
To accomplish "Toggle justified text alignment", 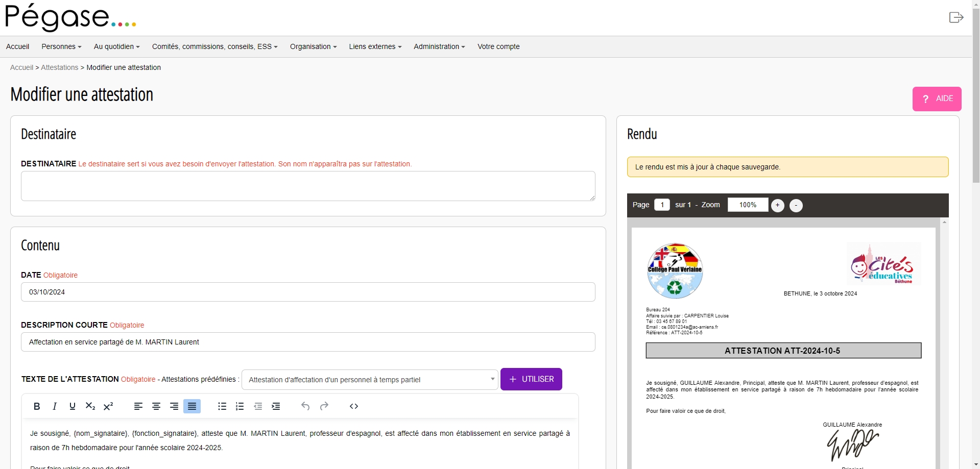I will [192, 406].
